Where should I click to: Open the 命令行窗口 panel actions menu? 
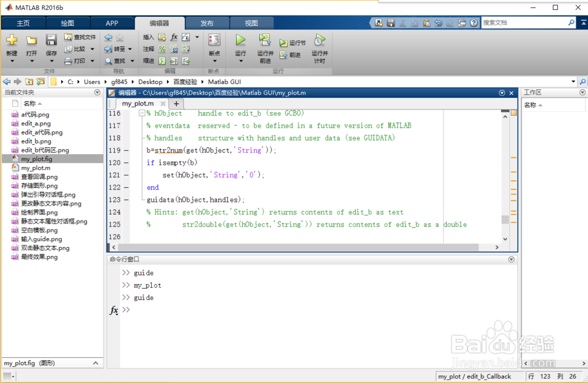(x=511, y=259)
